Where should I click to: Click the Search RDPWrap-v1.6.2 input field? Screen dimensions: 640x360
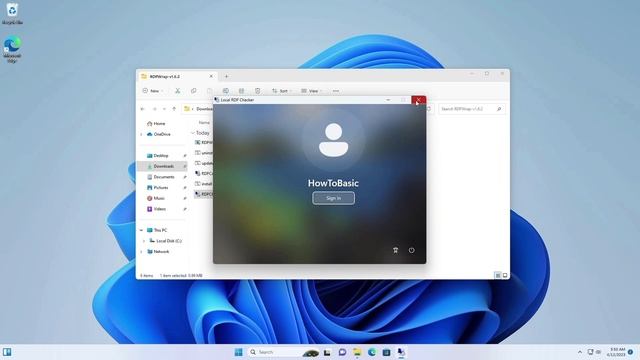pos(471,109)
